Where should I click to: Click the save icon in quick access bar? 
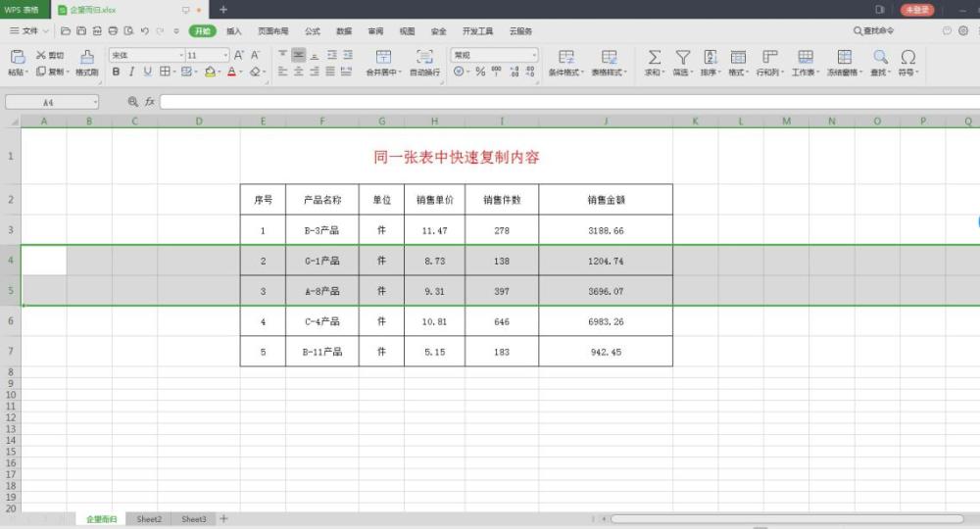point(81,30)
